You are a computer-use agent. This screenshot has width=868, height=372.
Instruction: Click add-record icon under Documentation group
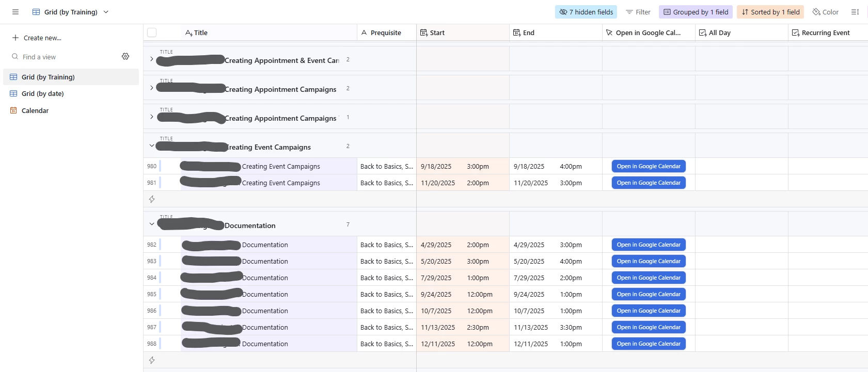[152, 360]
